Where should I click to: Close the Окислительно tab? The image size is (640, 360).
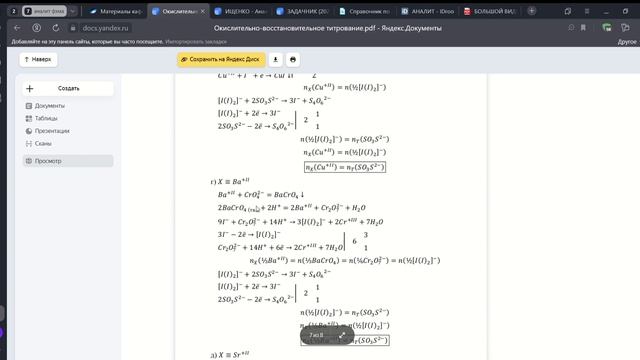pyautogui.click(x=202, y=11)
